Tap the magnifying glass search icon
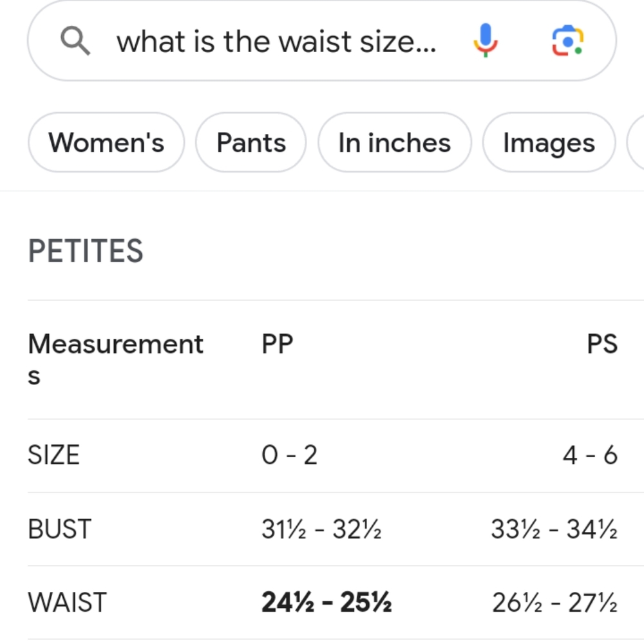 click(75, 41)
